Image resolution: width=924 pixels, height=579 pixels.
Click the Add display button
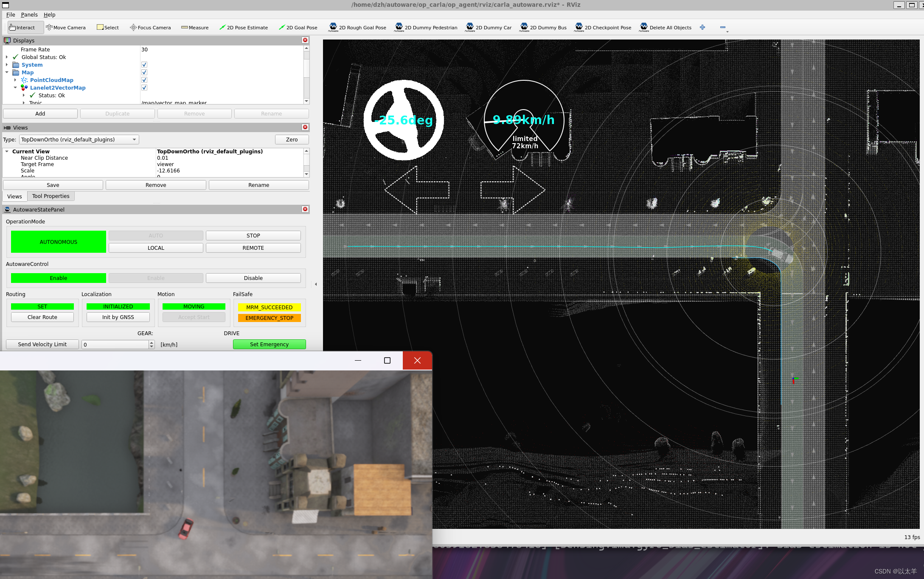tap(40, 114)
